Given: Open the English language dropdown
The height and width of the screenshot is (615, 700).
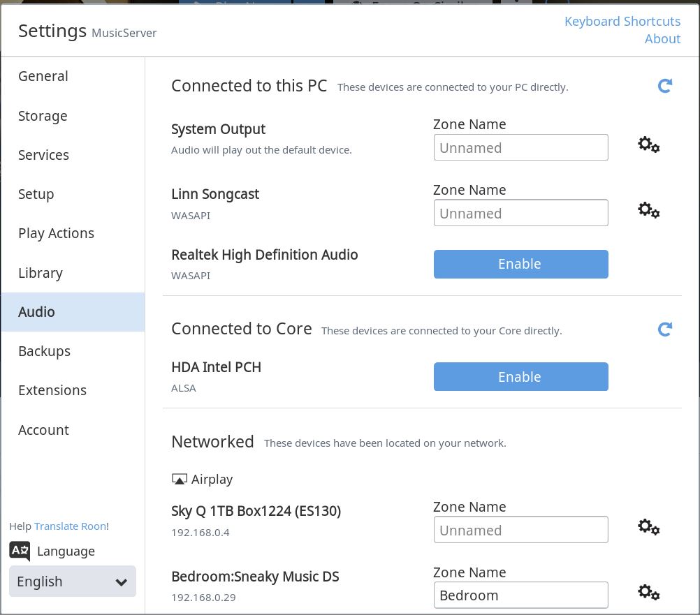Looking at the screenshot, I should coord(73,581).
